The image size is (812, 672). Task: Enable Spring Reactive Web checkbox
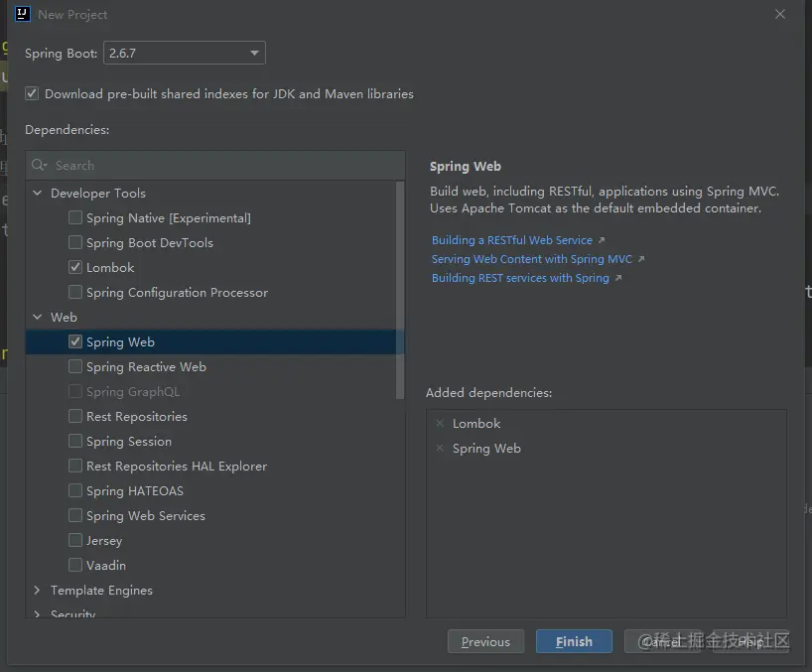(x=75, y=366)
